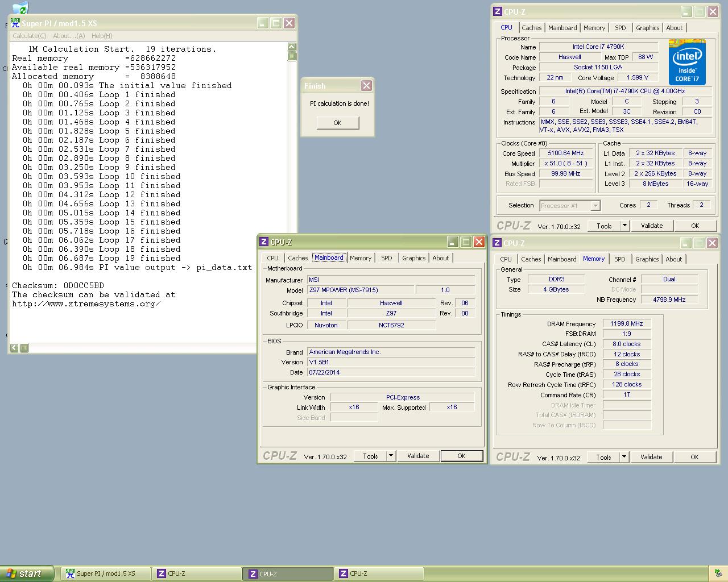This screenshot has width=728, height=582.
Task: Click the Z icon in CPU-Z CPU window title
Action: (498, 11)
